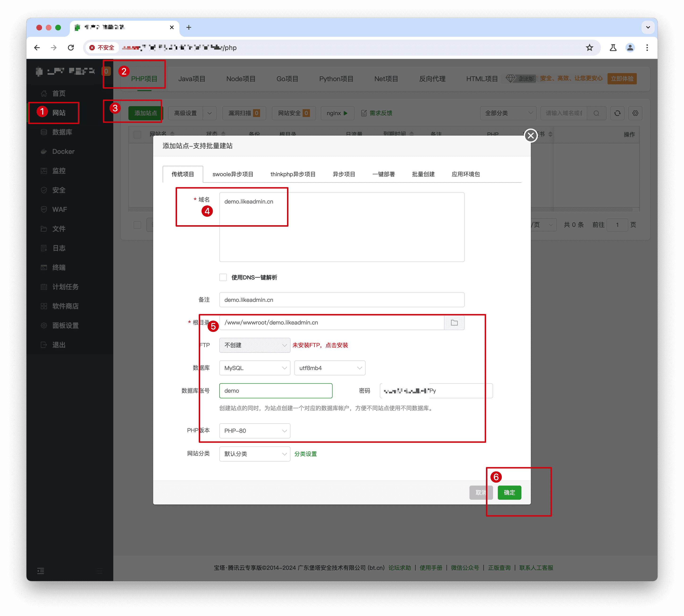Click the domain search magnifier icon
The height and width of the screenshot is (616, 684).
click(596, 113)
